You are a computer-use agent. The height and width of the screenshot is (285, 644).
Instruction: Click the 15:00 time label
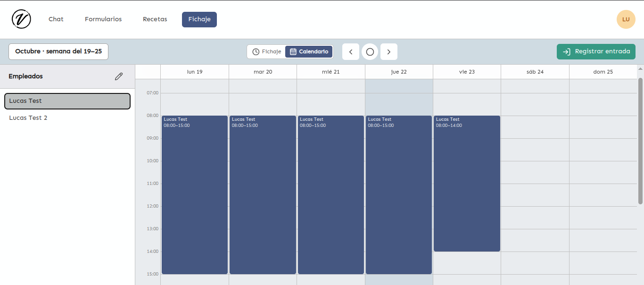(x=153, y=274)
